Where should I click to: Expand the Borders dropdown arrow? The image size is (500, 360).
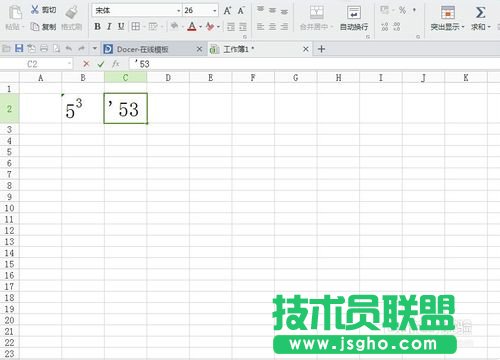pos(143,27)
